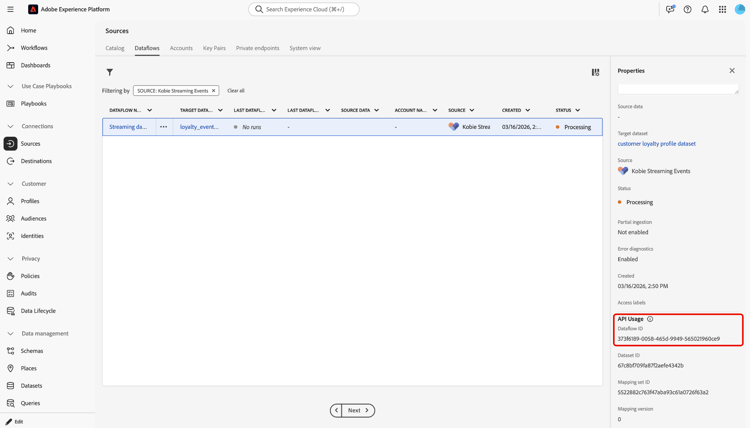Open the Source Data column dropdown
This screenshot has height=428, width=750.
point(376,110)
